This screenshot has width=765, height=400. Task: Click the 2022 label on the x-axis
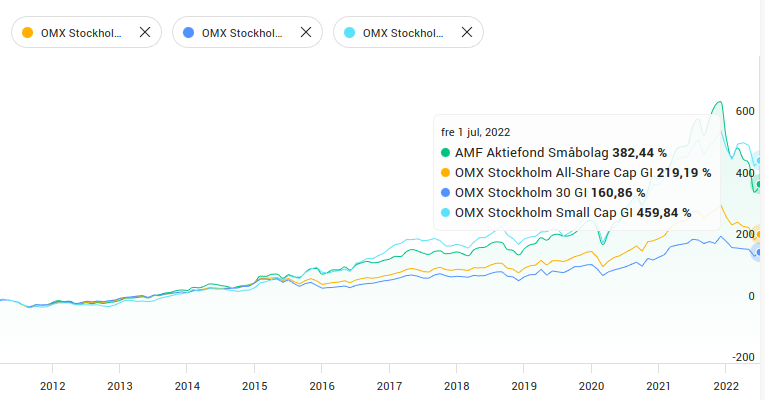pyautogui.click(x=726, y=386)
